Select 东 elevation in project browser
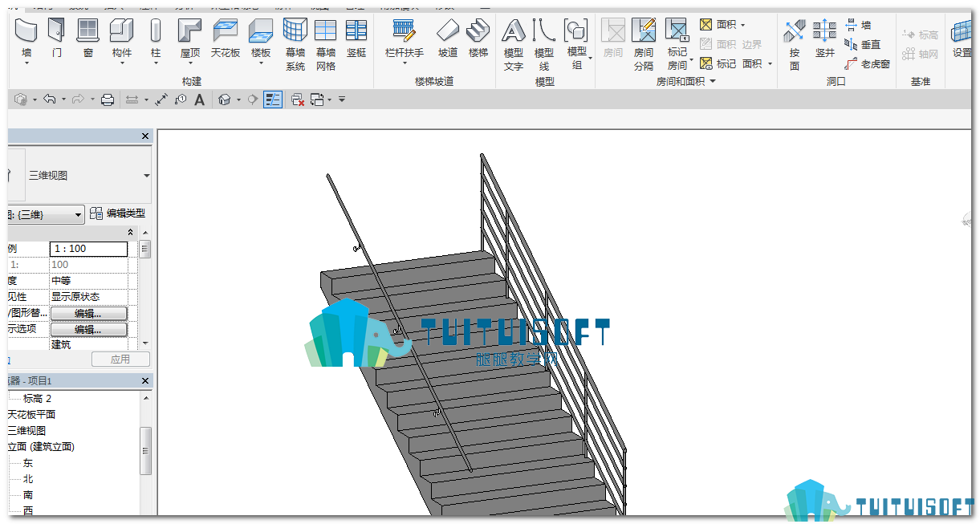This screenshot has width=980, height=524. coord(28,463)
